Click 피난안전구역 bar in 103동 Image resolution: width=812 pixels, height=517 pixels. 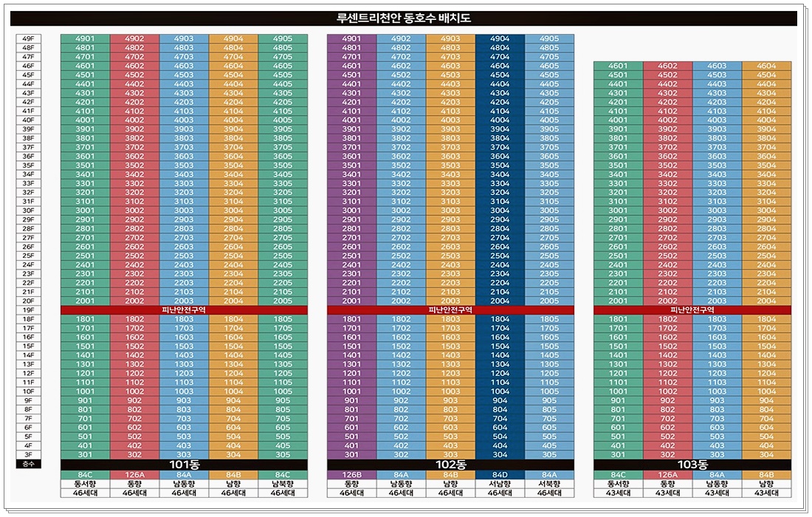click(x=692, y=309)
